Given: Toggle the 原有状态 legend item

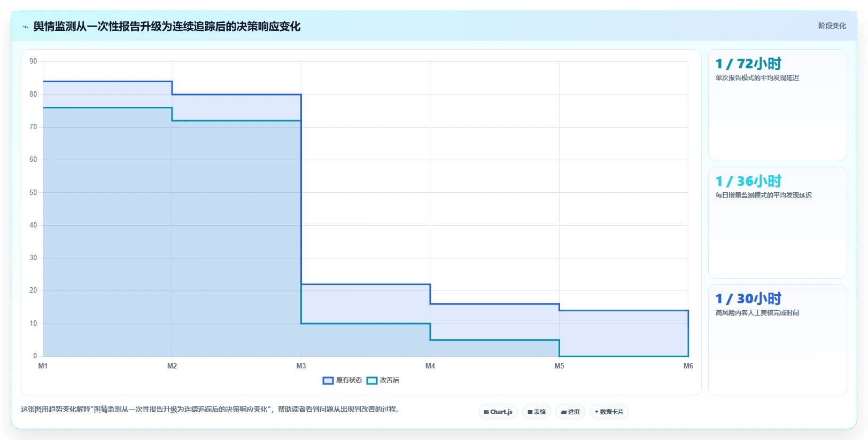Looking at the screenshot, I should (343, 380).
